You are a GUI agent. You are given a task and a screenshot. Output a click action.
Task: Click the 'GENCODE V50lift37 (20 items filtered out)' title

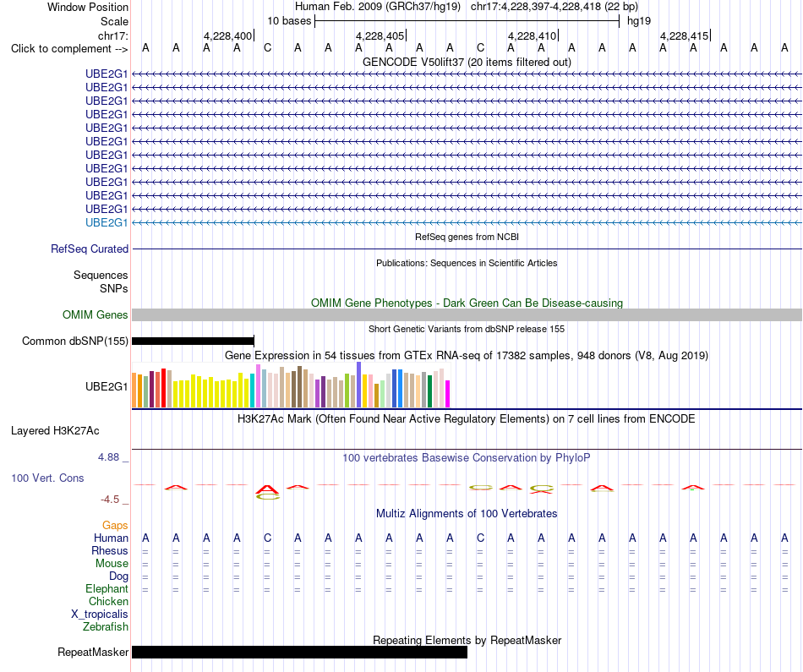pyautogui.click(x=467, y=62)
